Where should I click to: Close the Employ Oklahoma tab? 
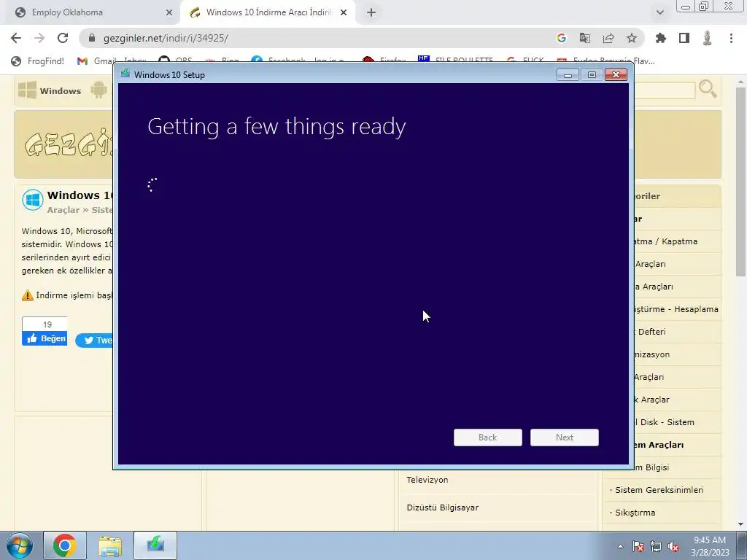click(169, 12)
